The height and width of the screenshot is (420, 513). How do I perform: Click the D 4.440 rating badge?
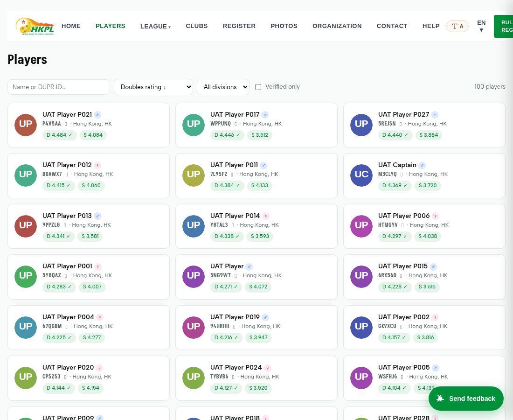pos(395,135)
